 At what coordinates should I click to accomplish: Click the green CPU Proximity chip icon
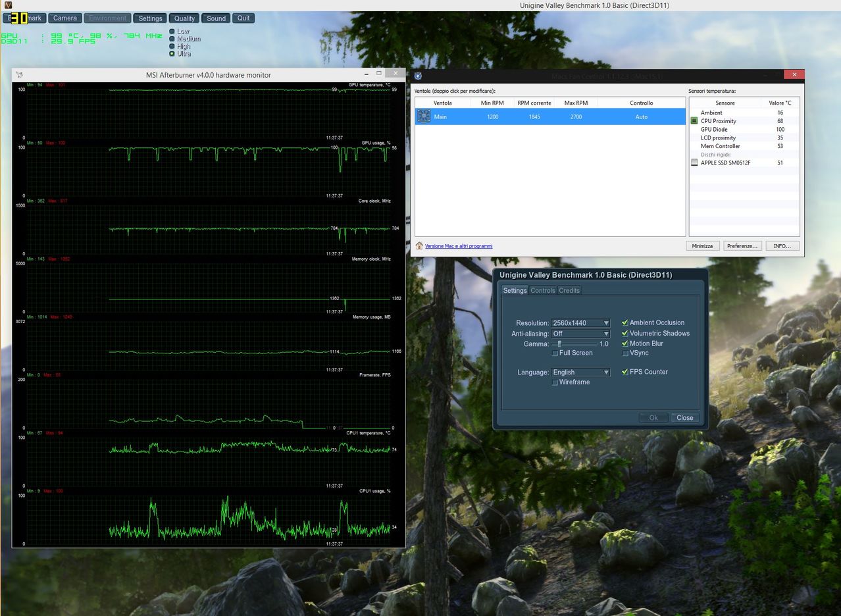tap(694, 121)
